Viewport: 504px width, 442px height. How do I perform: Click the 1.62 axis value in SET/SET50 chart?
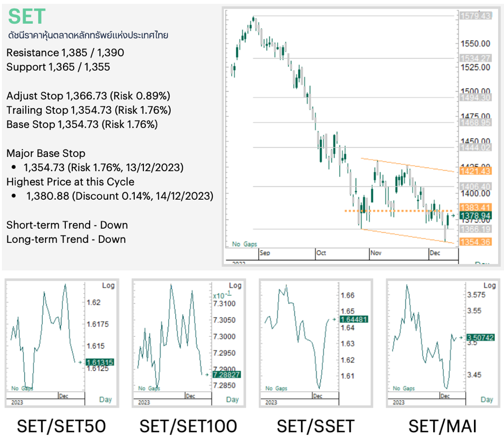click(94, 302)
